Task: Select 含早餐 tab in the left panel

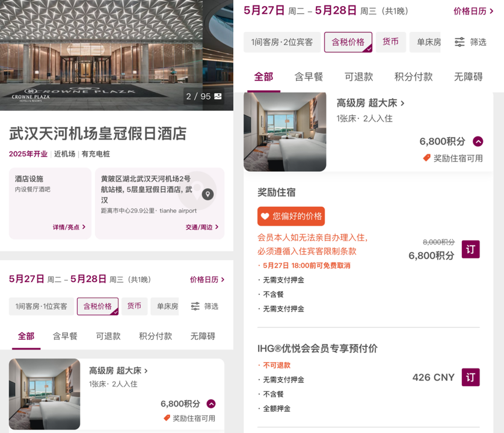Action: tap(65, 336)
